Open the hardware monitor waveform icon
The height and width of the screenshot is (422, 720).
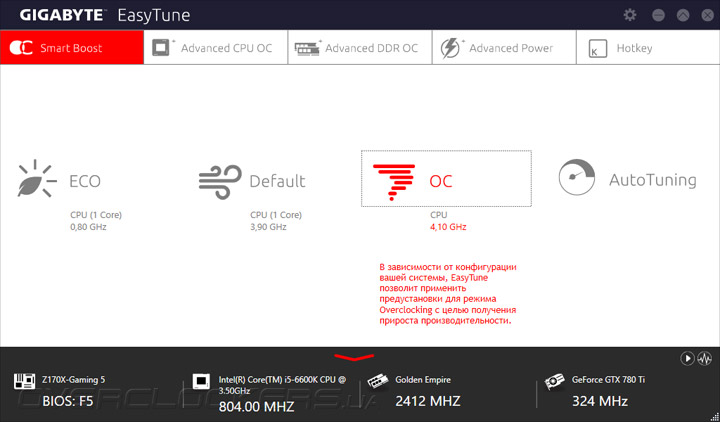point(704,358)
